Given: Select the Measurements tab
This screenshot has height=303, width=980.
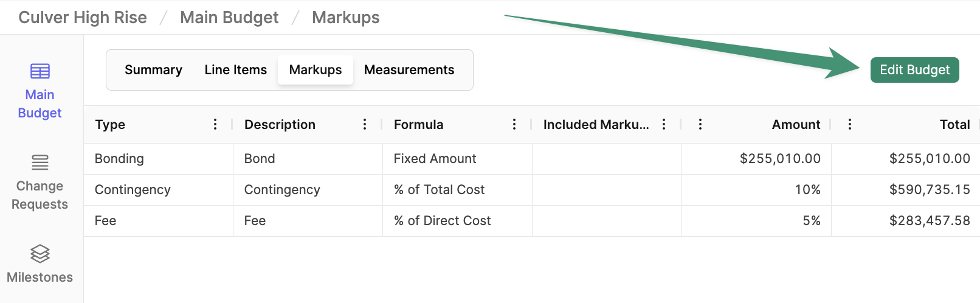Looking at the screenshot, I should pyautogui.click(x=409, y=70).
